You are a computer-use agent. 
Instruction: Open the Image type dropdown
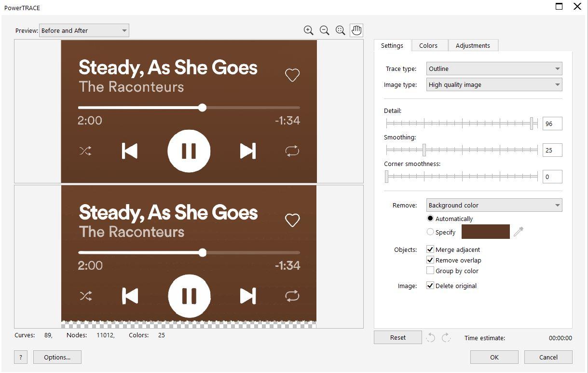[494, 84]
